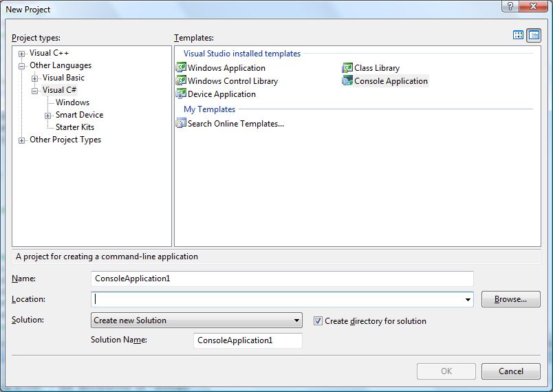The image size is (553, 392).
Task: Select Starter Kits tree item
Action: click(x=75, y=127)
